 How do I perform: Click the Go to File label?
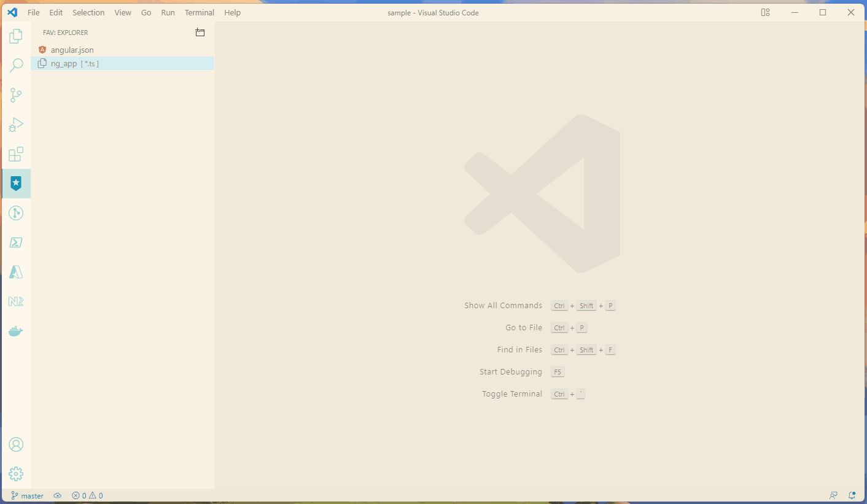click(524, 328)
